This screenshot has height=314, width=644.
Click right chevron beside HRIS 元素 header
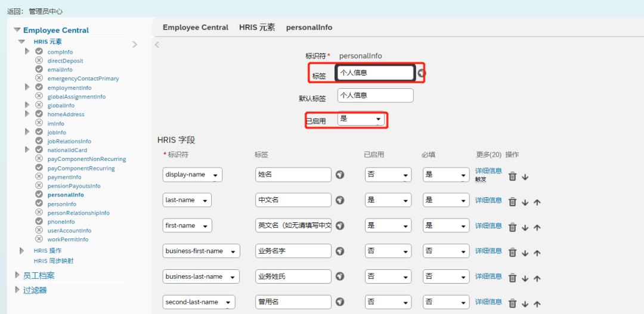[x=135, y=44]
